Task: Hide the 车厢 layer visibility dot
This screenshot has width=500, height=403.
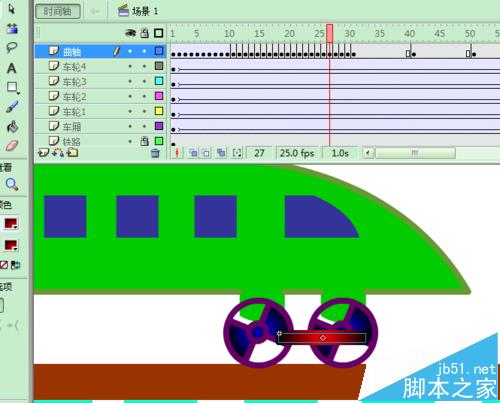Action: pyautogui.click(x=130, y=126)
